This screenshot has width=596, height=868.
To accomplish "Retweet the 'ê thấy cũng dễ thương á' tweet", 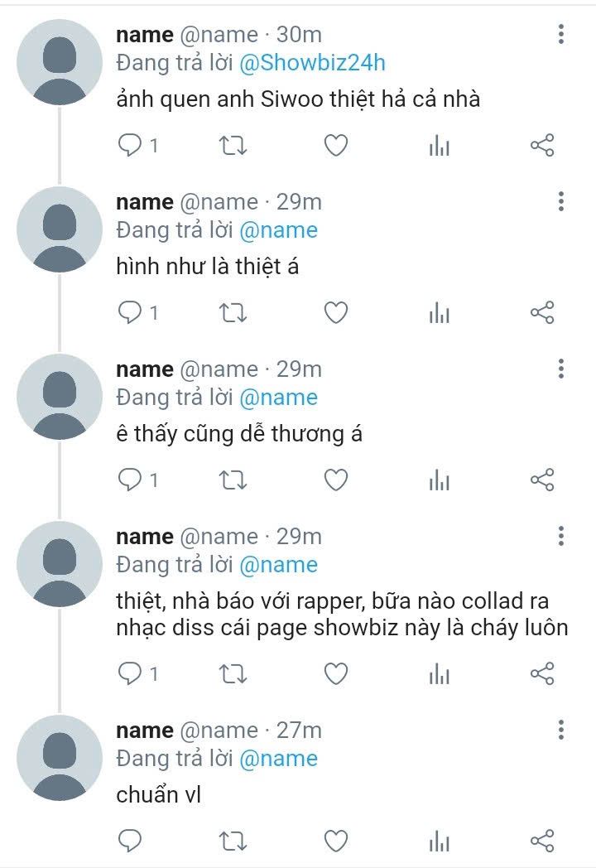I will coord(232,480).
